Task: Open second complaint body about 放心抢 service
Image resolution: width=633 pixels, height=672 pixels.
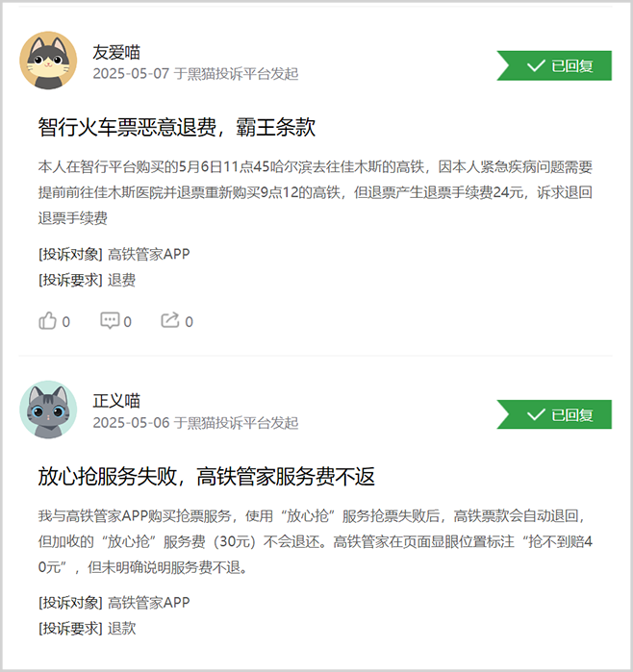Action: click(316, 541)
